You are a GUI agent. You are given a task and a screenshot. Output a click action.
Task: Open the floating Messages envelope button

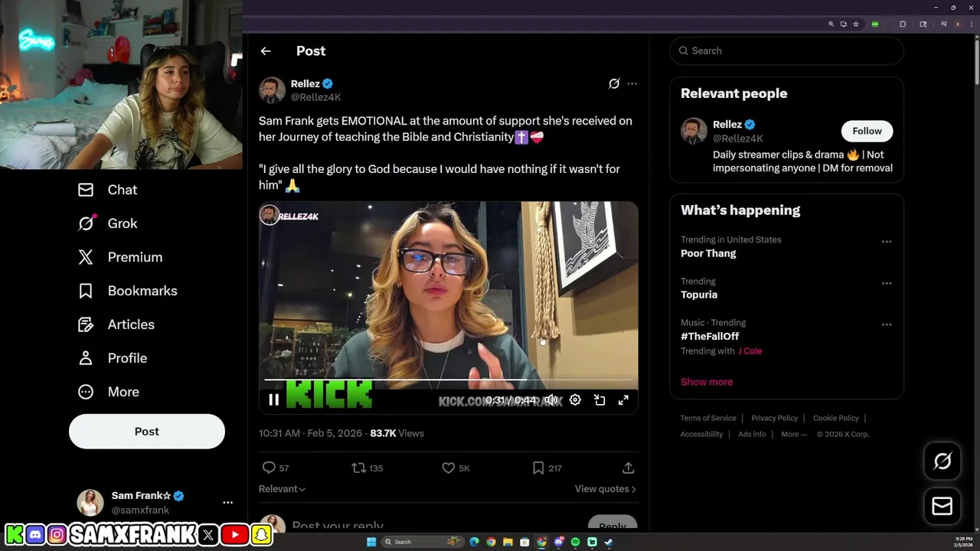click(942, 506)
